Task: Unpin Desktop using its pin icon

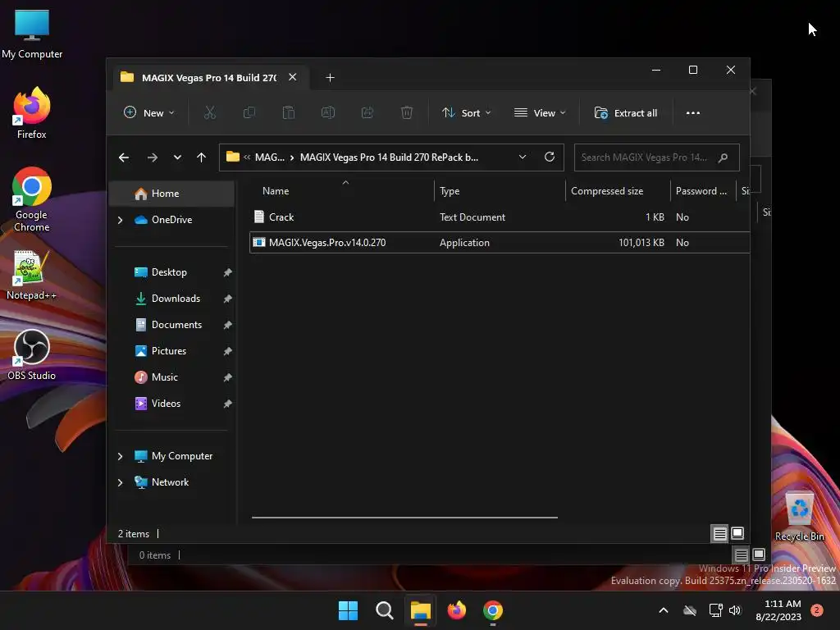Action: [227, 272]
